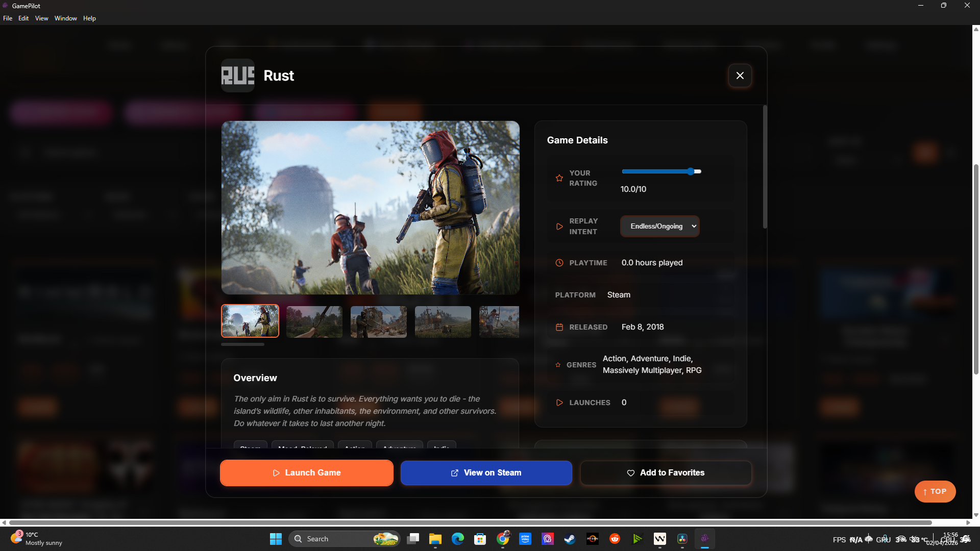The image size is (980, 551).
Task: Click the Your Rating slider handle
Action: tap(691, 171)
